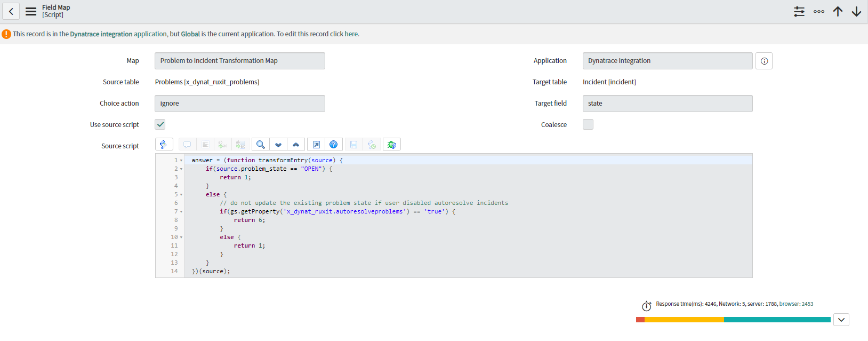868x341 pixels.
Task: Toggle the Use source script checkbox
Action: coord(160,124)
